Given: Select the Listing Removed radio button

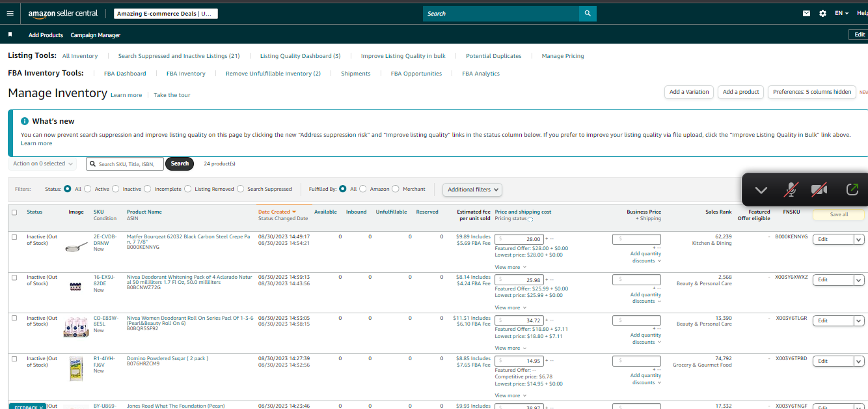Looking at the screenshot, I should point(188,189).
